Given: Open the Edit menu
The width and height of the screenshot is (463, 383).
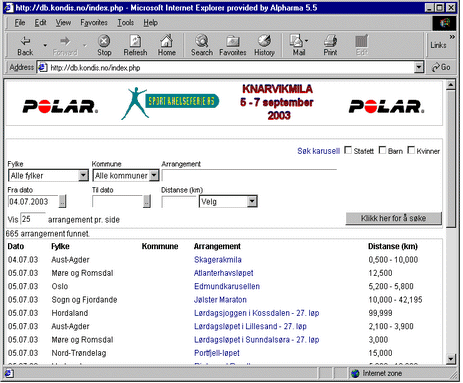Looking at the screenshot, I should point(41,23).
